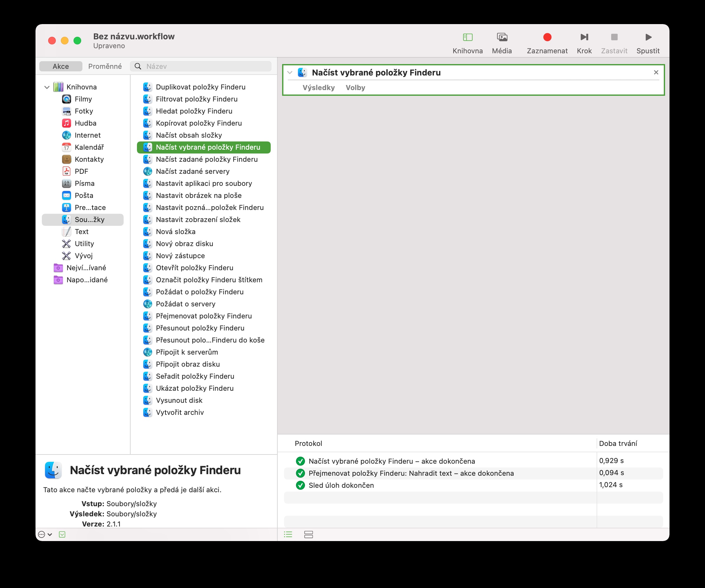Toggle the variables split view icon
The image size is (705, 588).
pos(308,534)
